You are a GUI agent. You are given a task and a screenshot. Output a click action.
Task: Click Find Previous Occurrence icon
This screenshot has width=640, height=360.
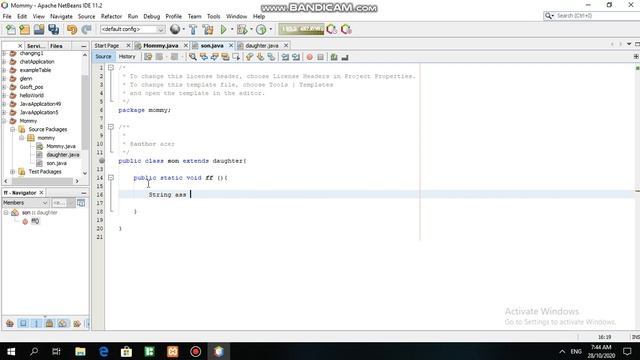[203, 57]
